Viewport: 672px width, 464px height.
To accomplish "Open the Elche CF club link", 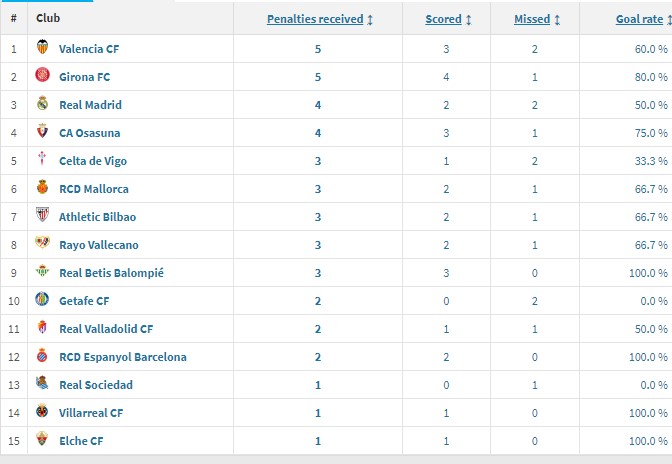I will (x=81, y=441).
